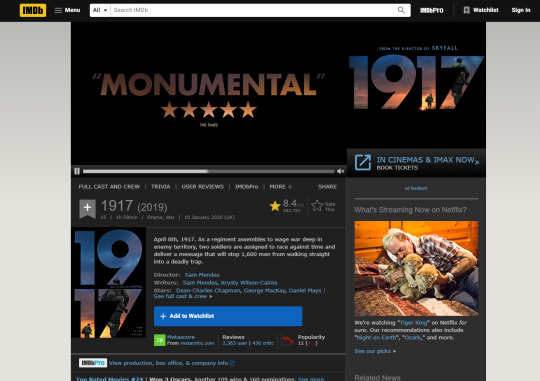Open George MacKay's page
Screen dimensions: 540x381
(264, 291)
